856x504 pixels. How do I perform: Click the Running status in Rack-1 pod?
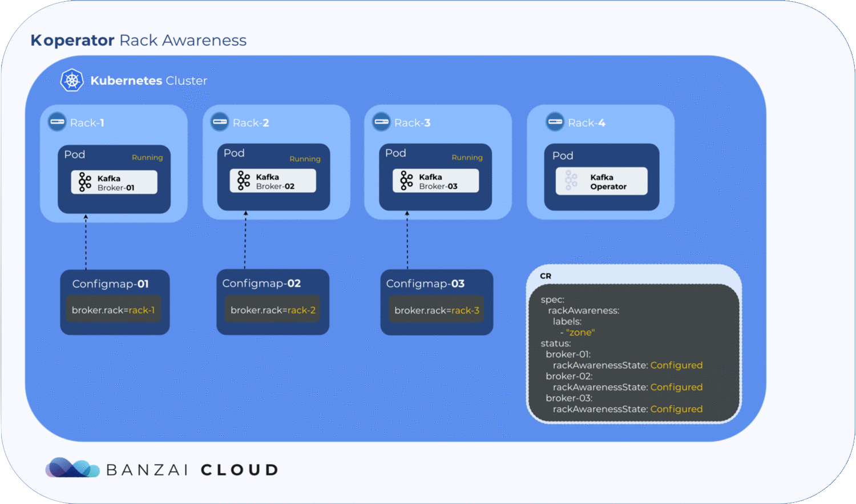point(147,157)
